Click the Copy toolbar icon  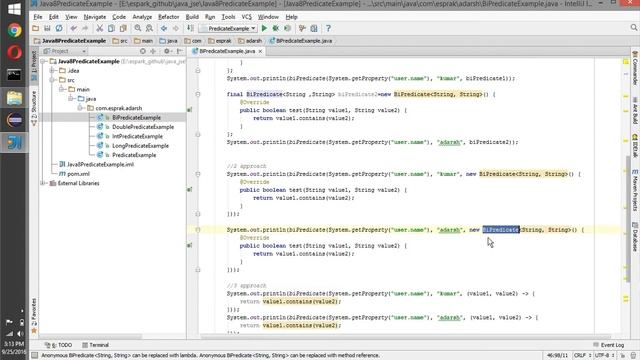(111, 28)
